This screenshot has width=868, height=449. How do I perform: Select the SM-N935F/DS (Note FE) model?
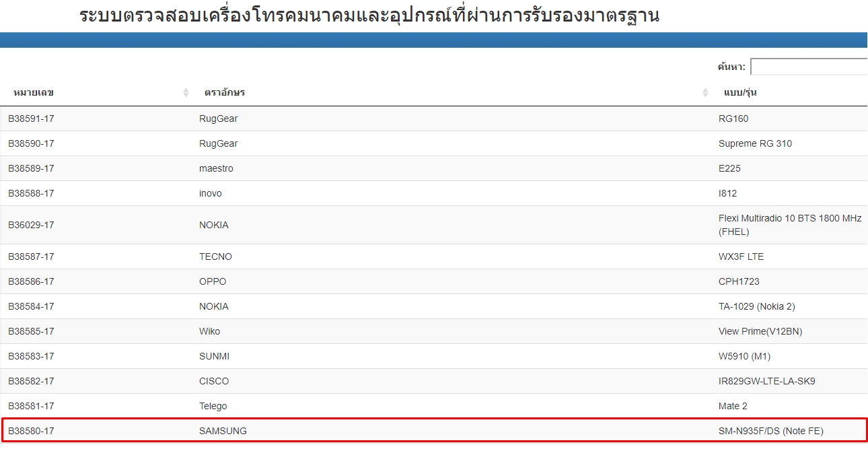coord(770,431)
